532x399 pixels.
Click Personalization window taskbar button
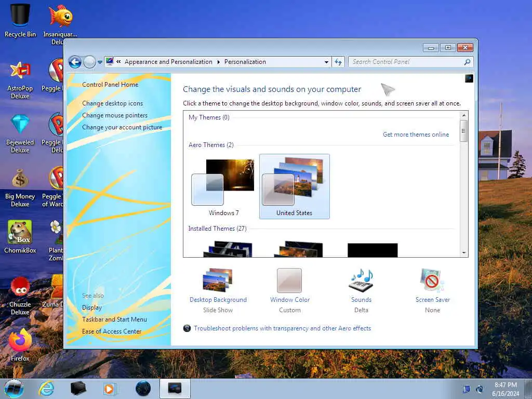(175, 389)
